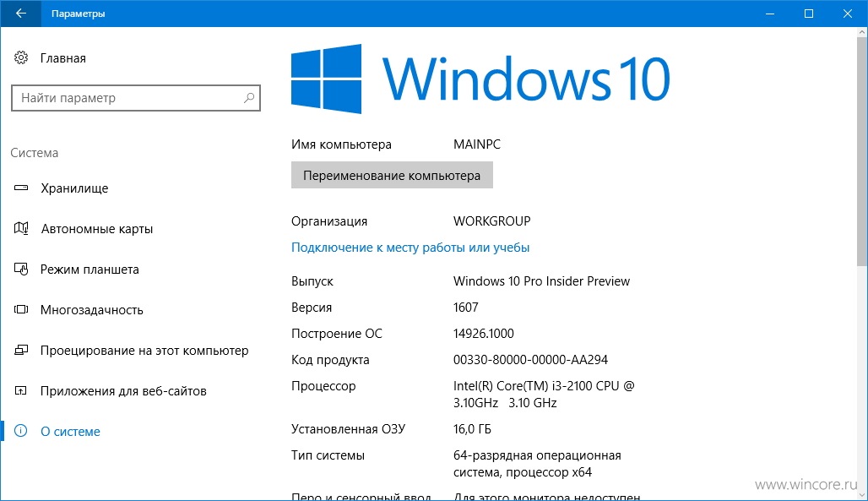The width and height of the screenshot is (868, 501).
Task: Click the Многозадачность icon
Action: 21,309
